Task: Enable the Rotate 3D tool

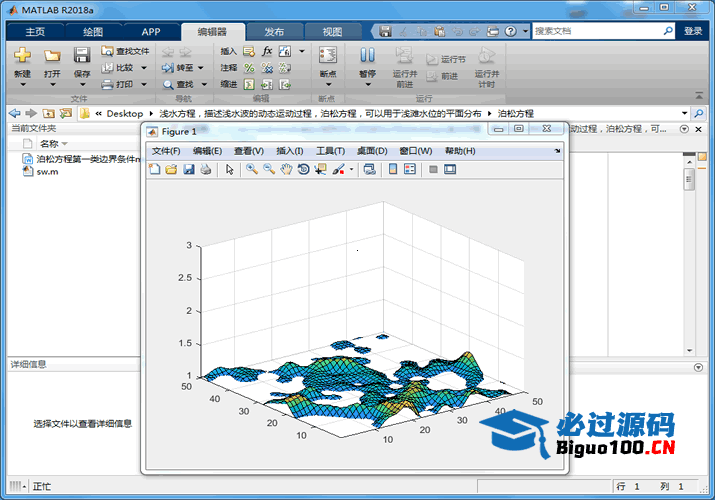Action: (x=303, y=170)
